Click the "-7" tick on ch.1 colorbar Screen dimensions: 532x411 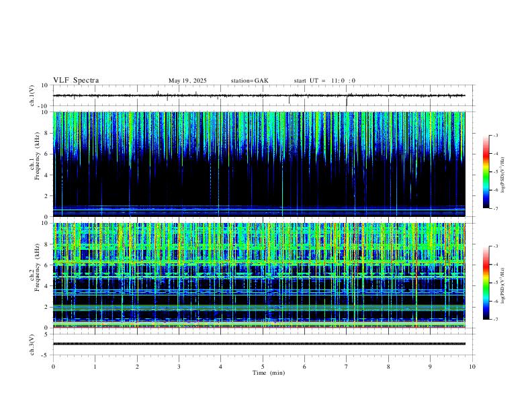[x=496, y=208]
